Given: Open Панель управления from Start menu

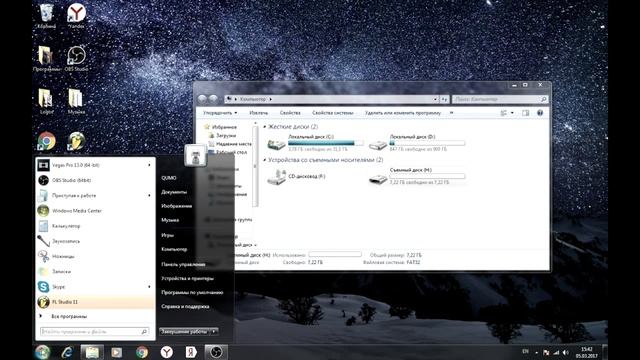Looking at the screenshot, I should (183, 264).
